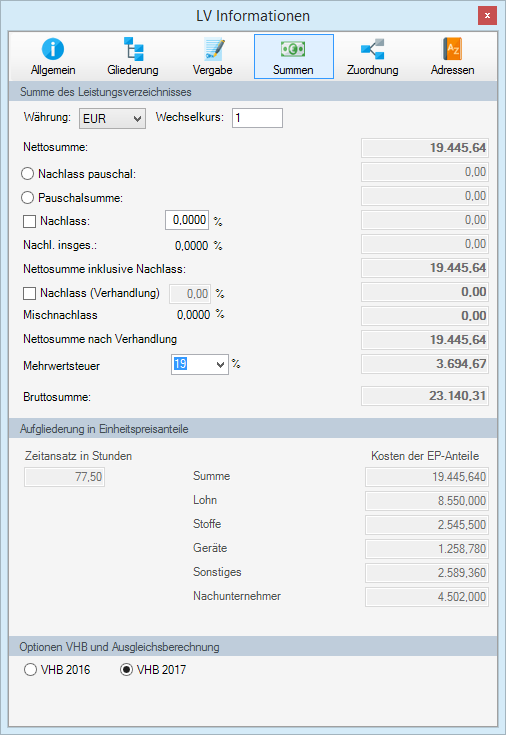Select Nachlass pauschal radio button
506x735 pixels.
click(x=27, y=174)
